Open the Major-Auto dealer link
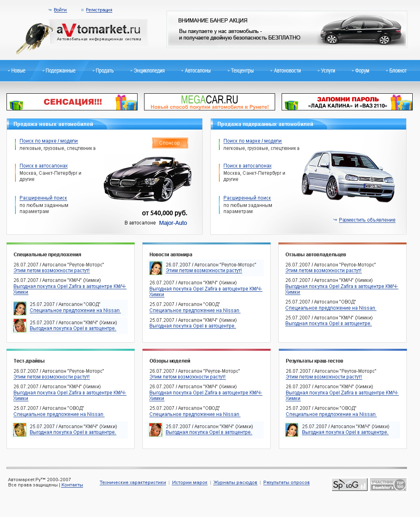The width and height of the screenshot is (420, 517). [x=173, y=223]
